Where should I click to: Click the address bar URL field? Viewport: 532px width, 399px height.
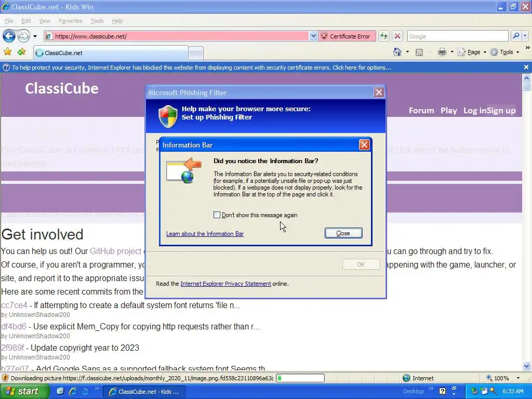tap(177, 36)
